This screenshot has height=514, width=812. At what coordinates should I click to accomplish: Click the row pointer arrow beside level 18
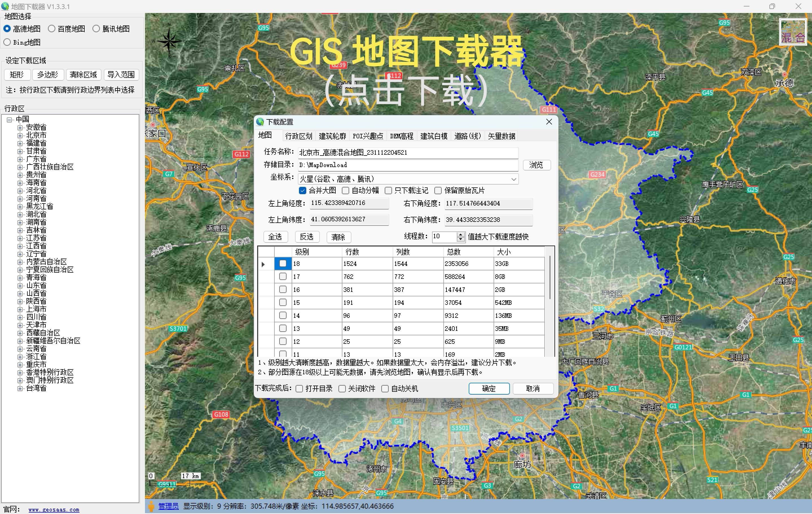tap(263, 264)
